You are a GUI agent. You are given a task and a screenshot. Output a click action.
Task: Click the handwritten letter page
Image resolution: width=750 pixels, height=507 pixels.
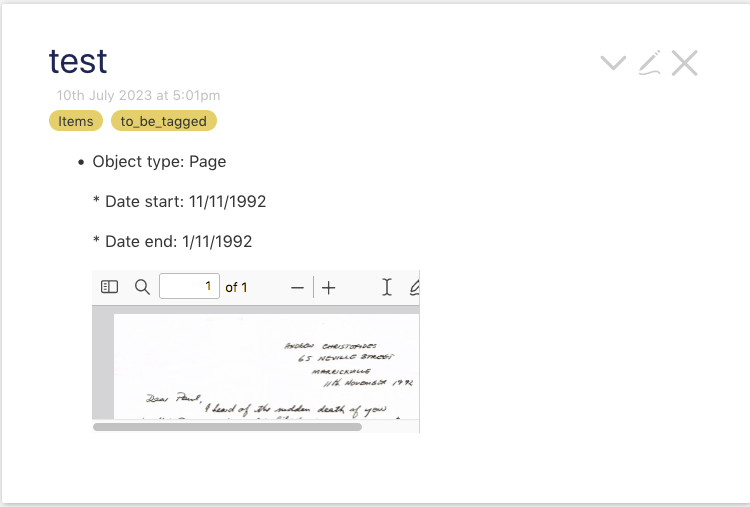[266, 366]
